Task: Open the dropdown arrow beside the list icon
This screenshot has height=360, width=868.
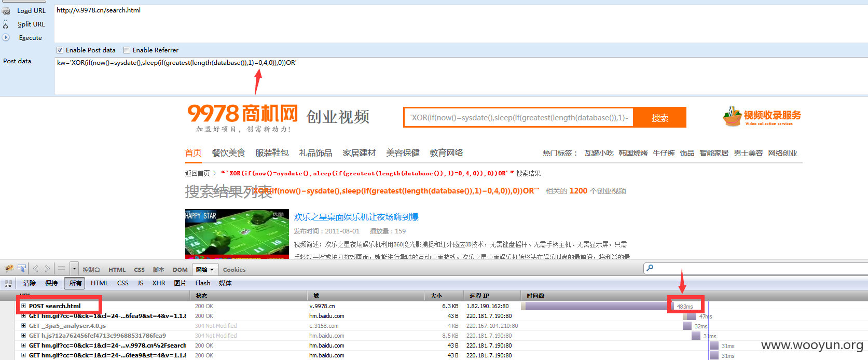Action: (74, 269)
